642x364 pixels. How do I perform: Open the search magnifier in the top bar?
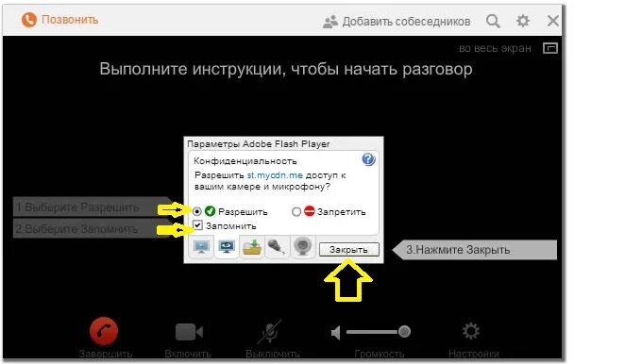(493, 21)
